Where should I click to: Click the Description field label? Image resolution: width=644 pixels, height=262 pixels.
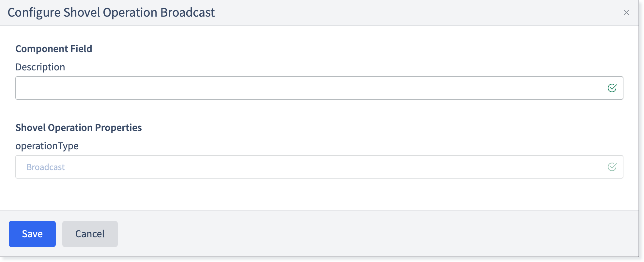tap(40, 67)
